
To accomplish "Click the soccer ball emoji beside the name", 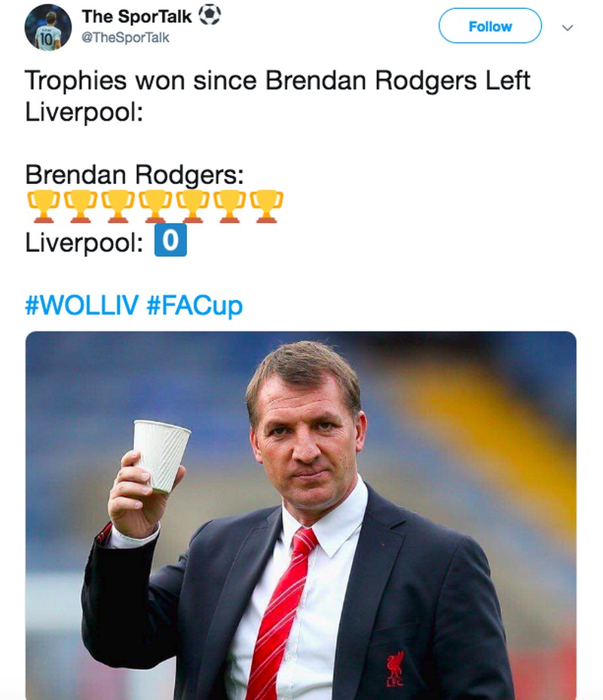I will [209, 15].
